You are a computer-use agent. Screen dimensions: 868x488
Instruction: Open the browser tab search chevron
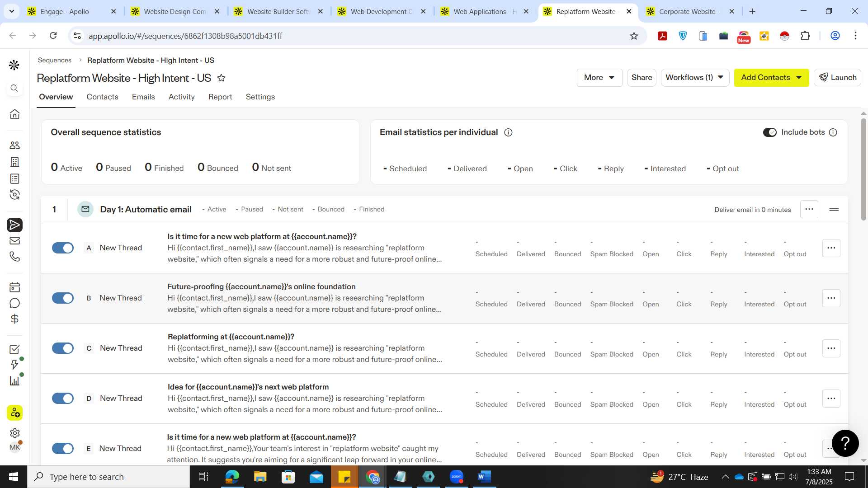click(x=11, y=11)
